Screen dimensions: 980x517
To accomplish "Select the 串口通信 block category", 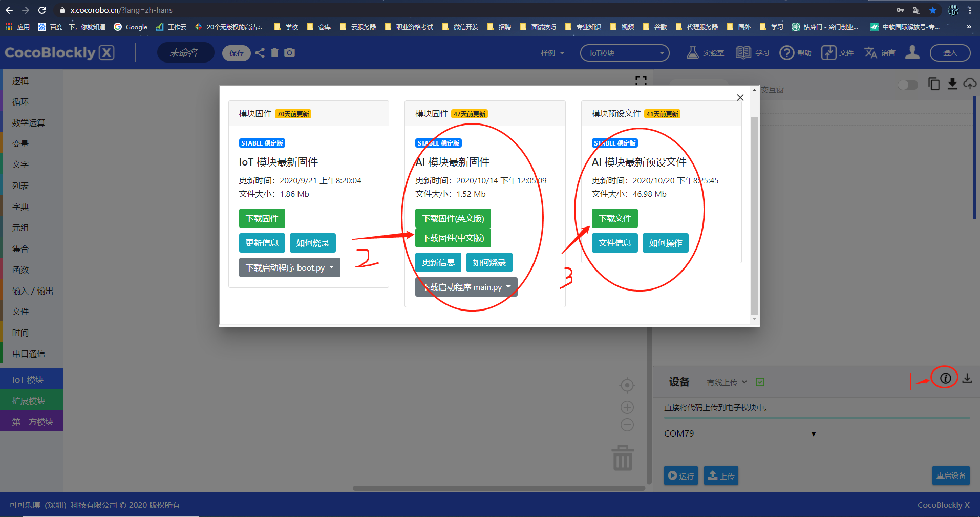I will [32, 354].
